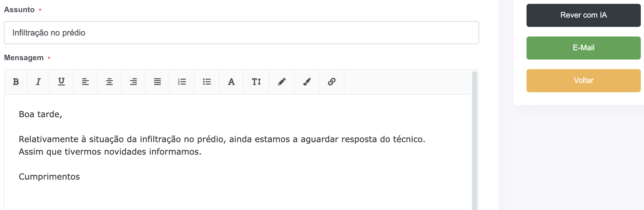Align the message text to the right
The width and height of the screenshot is (644, 210).
[133, 82]
